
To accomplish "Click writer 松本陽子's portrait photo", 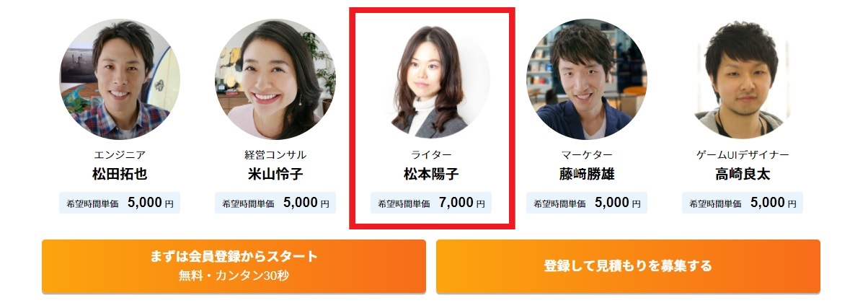I will coord(431,79).
